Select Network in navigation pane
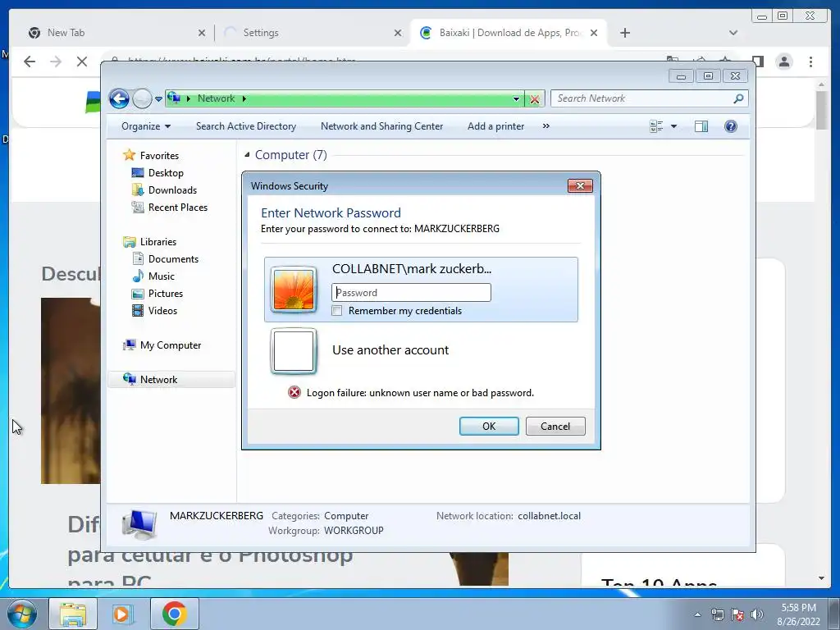Image resolution: width=840 pixels, height=630 pixels. [x=171, y=379]
